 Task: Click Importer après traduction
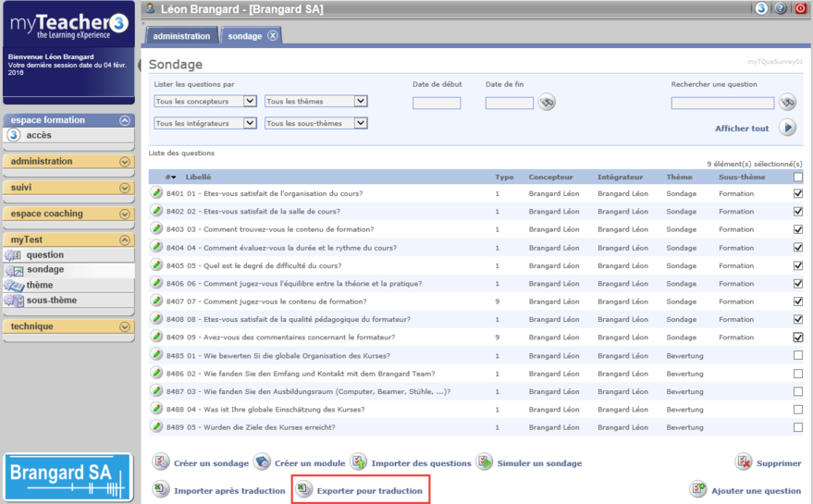point(229,490)
